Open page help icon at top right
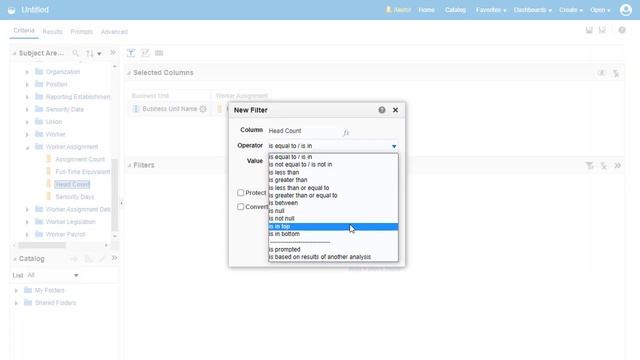The width and height of the screenshot is (640, 360). pyautogui.click(x=622, y=30)
